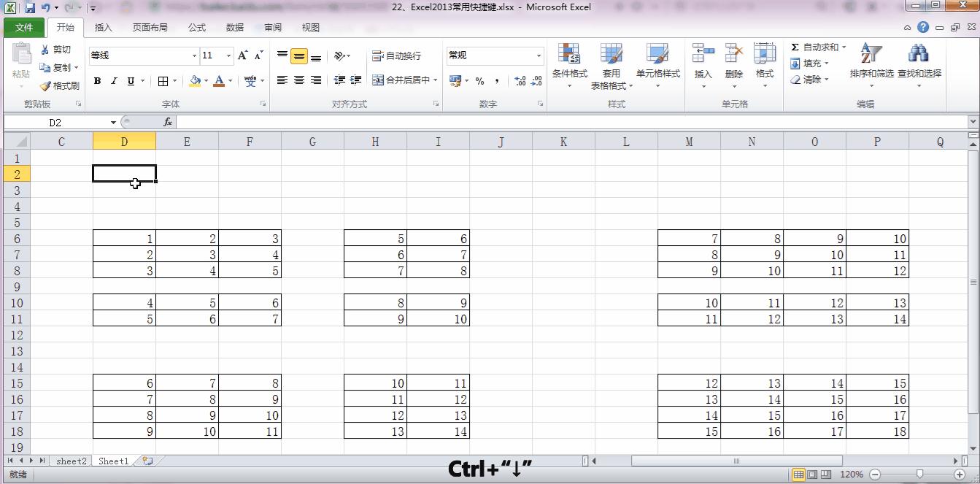Increase indent
980x484 pixels.
[356, 80]
